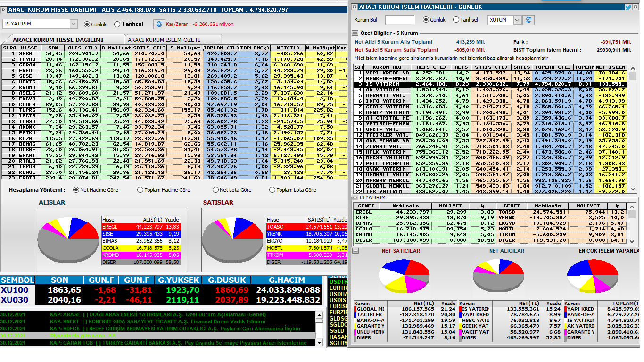Sort by HISSE column header
The image size is (644, 362).
pyautogui.click(x=29, y=48)
